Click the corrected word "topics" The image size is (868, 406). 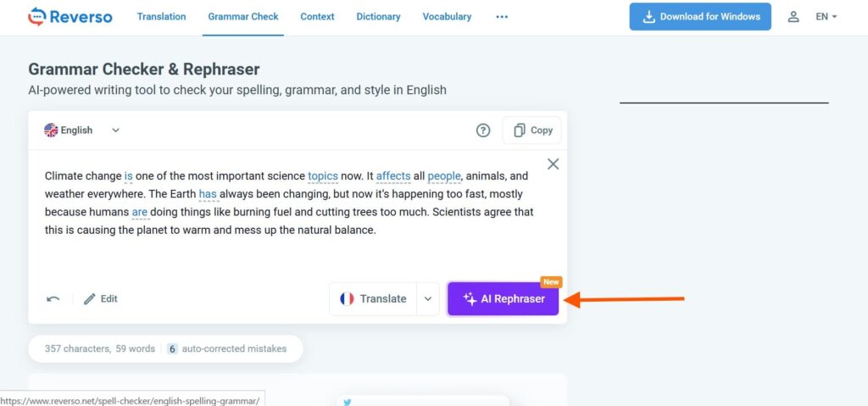pyautogui.click(x=323, y=176)
